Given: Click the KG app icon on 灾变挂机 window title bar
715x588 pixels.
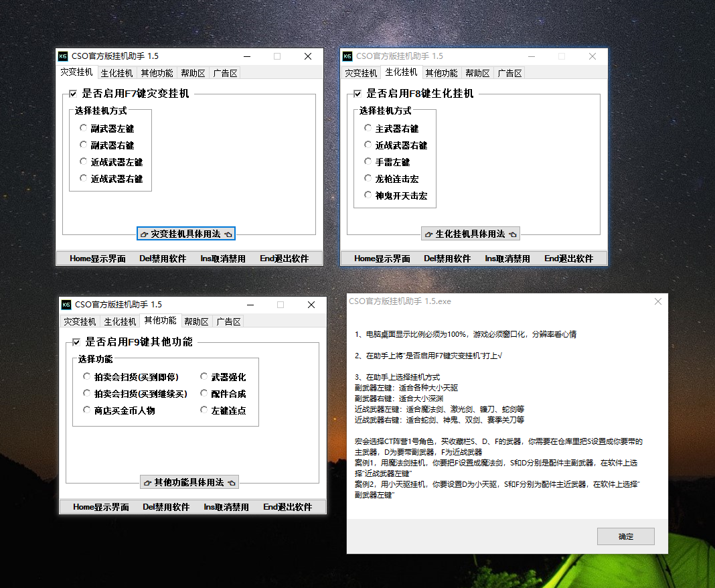Looking at the screenshot, I should 64,56.
